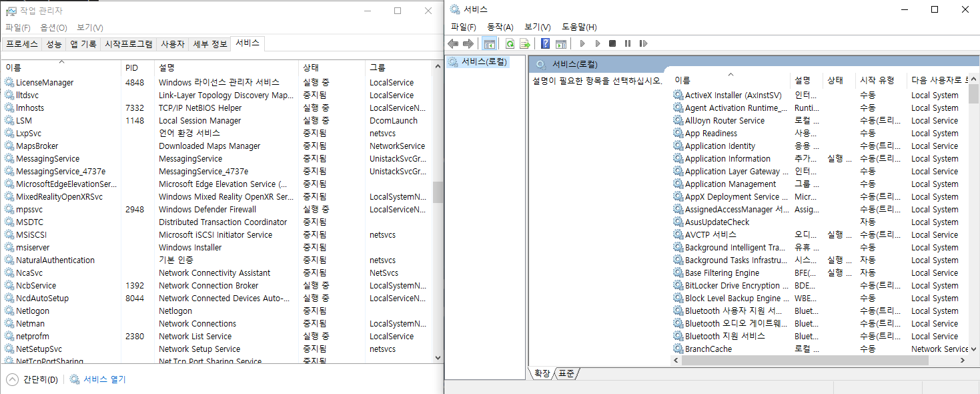The height and width of the screenshot is (394, 980).
Task: Select Background Intelligent Transfer service row
Action: tap(820, 247)
